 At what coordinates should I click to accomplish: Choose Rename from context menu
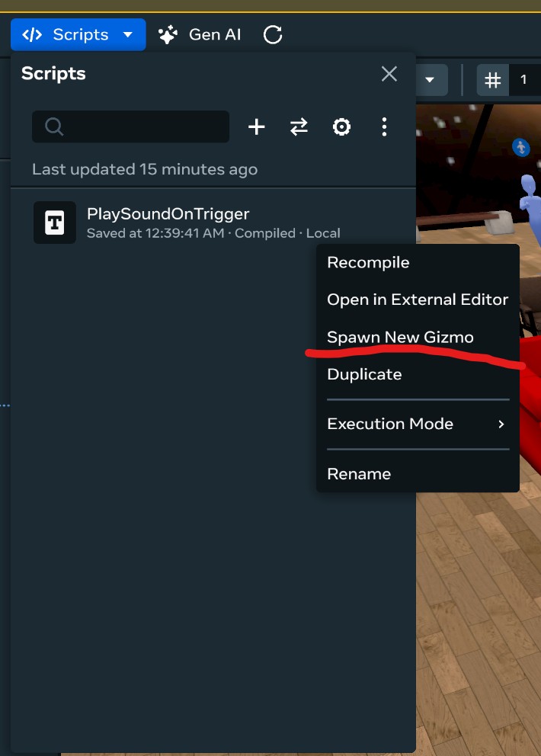[359, 474]
